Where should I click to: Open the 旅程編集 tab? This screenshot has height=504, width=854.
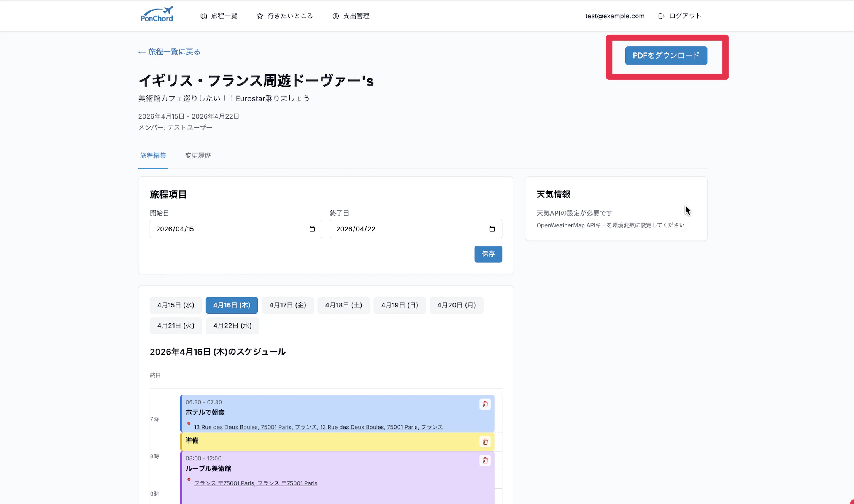pos(153,155)
